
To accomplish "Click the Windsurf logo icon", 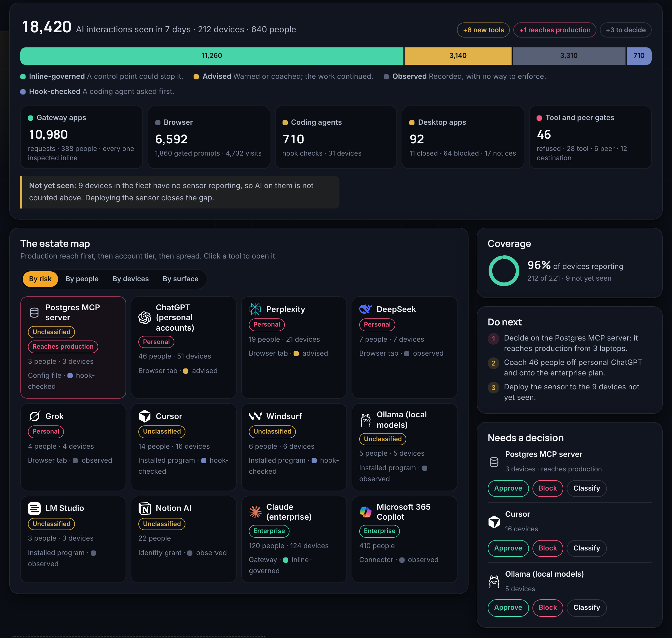I will 255,416.
